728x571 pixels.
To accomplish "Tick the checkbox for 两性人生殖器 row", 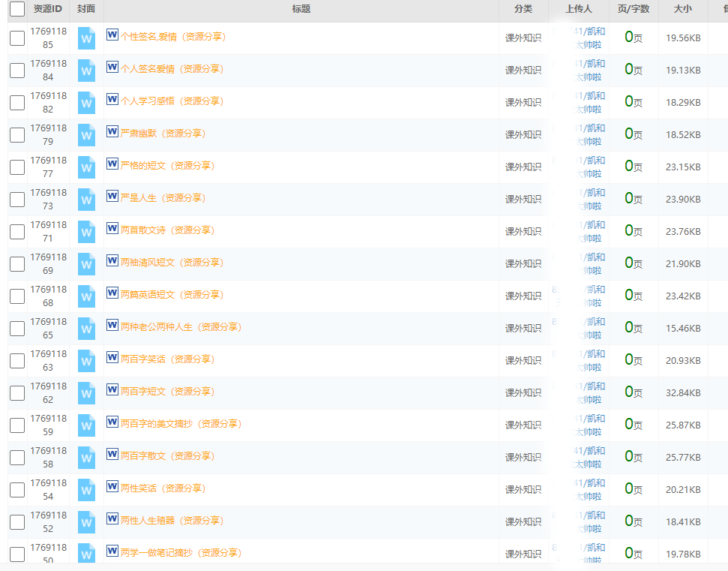I will click(17, 522).
